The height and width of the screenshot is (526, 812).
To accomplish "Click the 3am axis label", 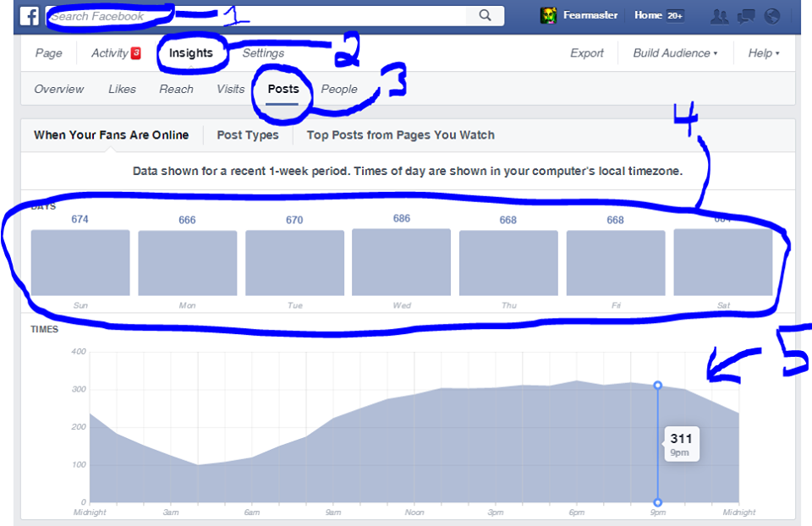I will click(x=171, y=512).
